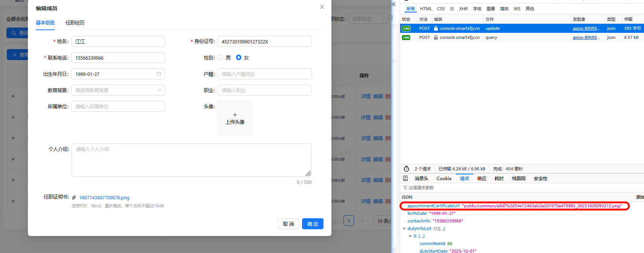Click into the 户籍 input field
This screenshot has height=253, width=644.
pos(265,74)
